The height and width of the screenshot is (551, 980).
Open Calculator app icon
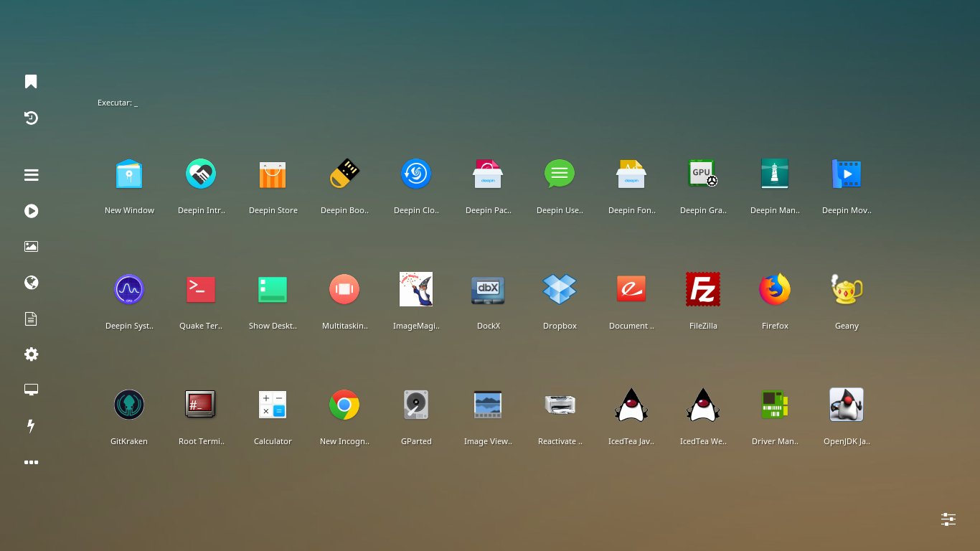(x=273, y=405)
